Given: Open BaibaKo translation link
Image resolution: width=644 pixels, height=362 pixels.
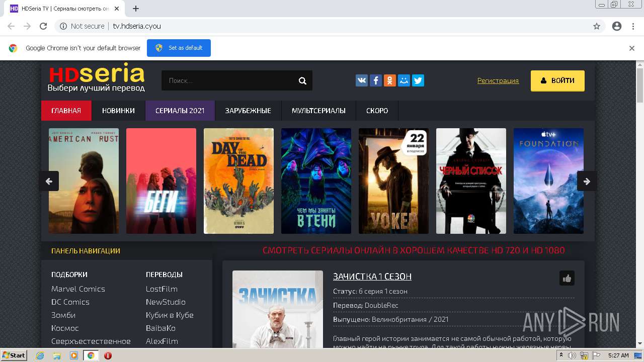Looking at the screenshot, I should point(160,328).
